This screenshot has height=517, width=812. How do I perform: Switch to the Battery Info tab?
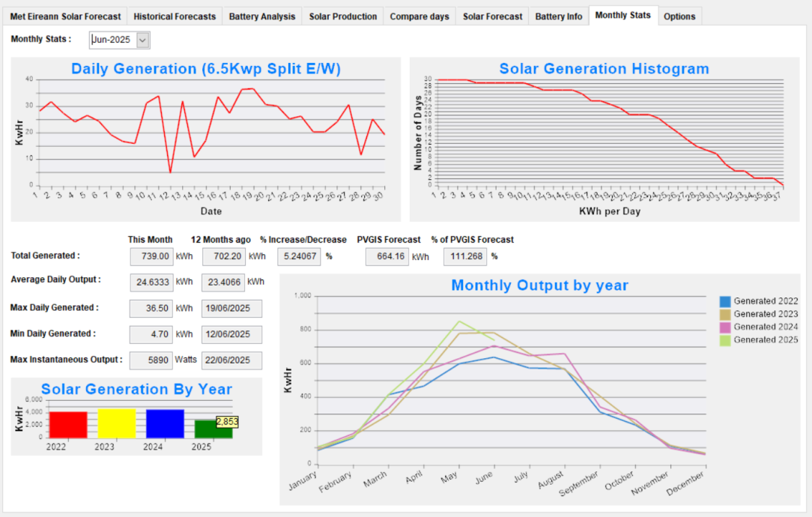click(559, 16)
